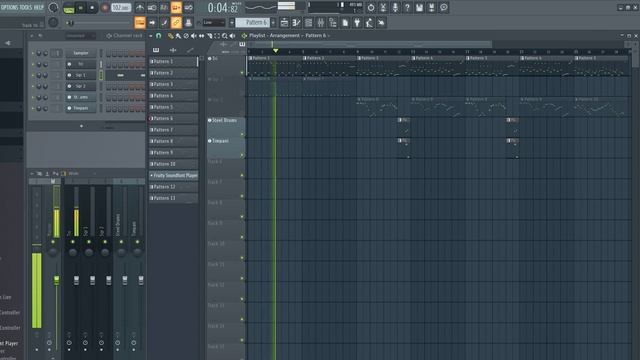Toggle the orange overdub recording icon
This screenshot has width=640, height=360.
176,7
